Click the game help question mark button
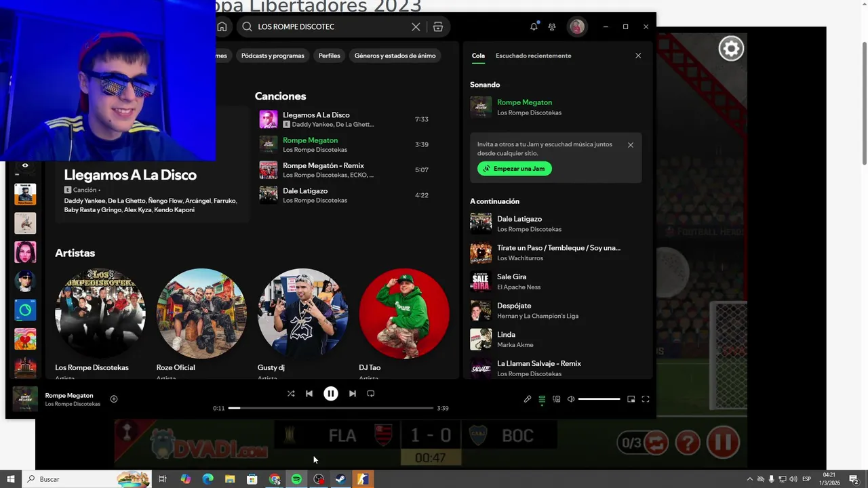The width and height of the screenshot is (868, 488). [x=688, y=443]
